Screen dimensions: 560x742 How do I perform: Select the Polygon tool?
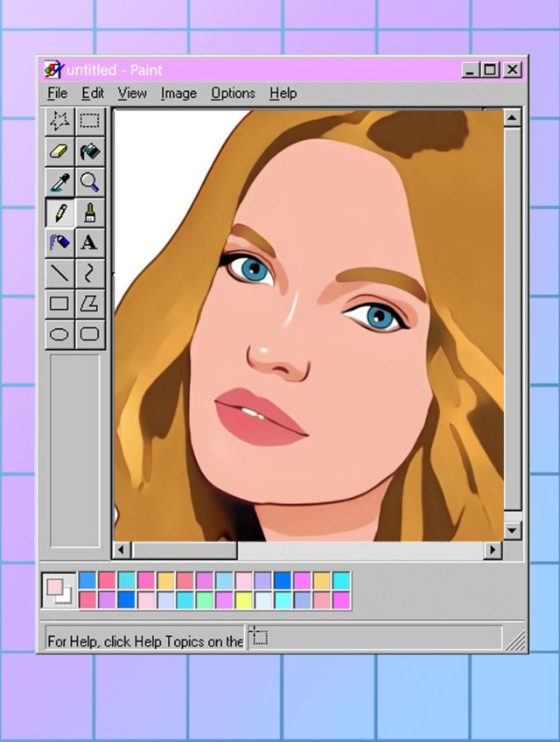click(89, 304)
